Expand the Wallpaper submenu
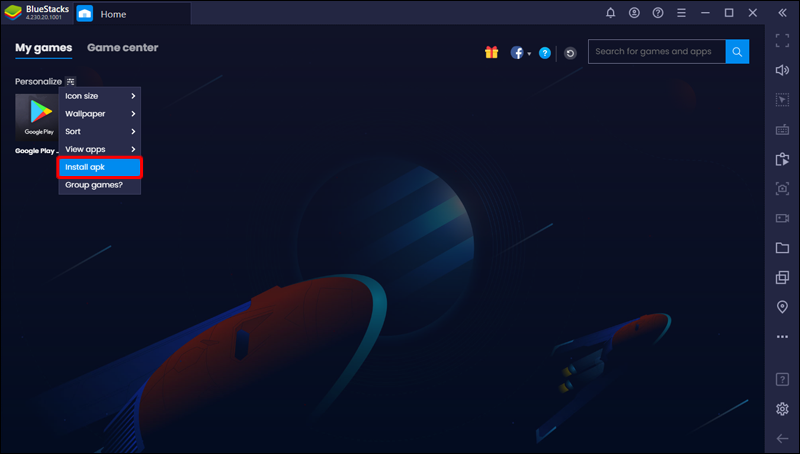Image resolution: width=800 pixels, height=454 pixels. 99,114
